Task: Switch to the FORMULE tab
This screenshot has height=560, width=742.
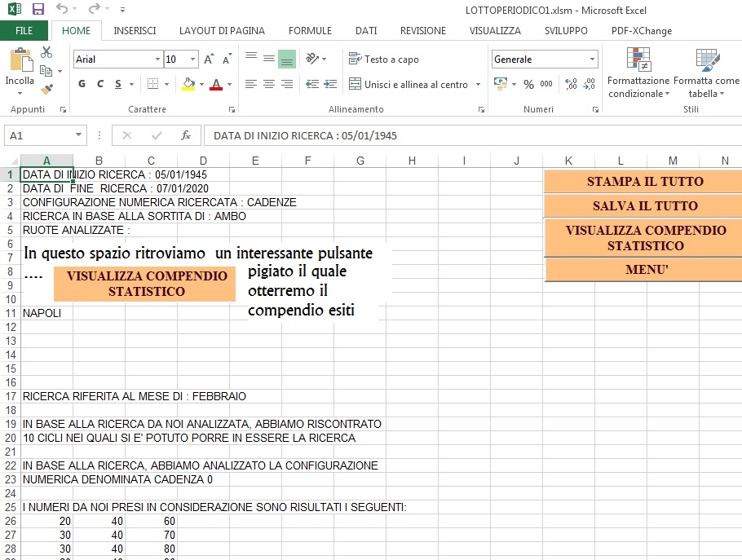Action: point(310,31)
